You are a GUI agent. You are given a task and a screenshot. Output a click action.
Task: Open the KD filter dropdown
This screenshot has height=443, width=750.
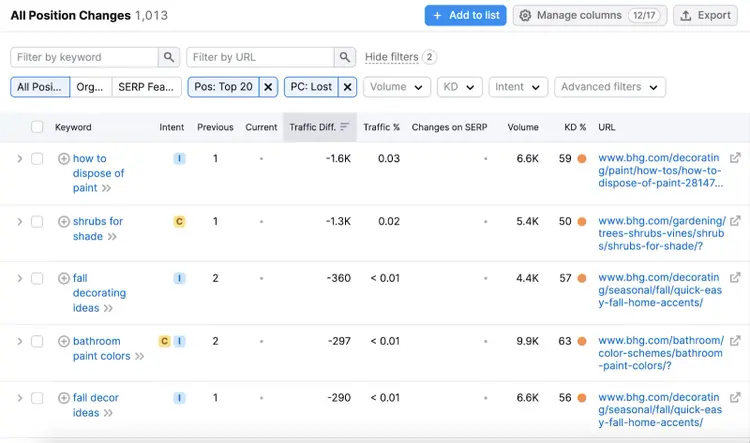459,87
